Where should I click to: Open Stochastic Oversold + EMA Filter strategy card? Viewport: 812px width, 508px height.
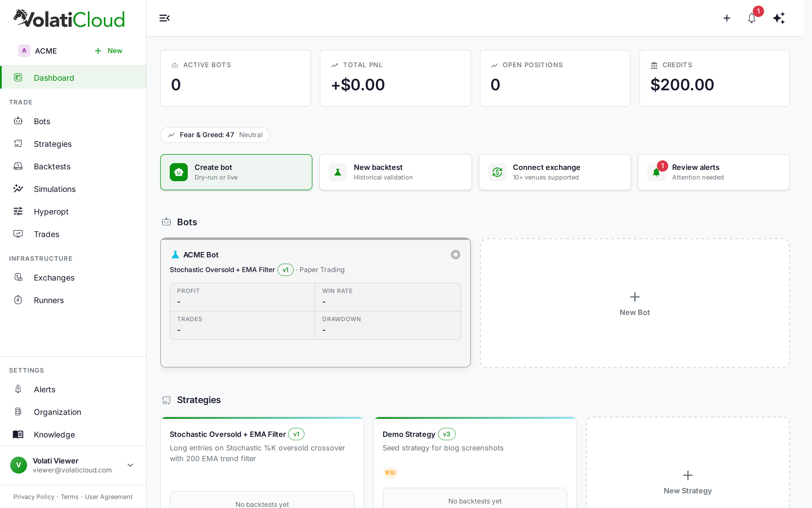(x=262, y=463)
